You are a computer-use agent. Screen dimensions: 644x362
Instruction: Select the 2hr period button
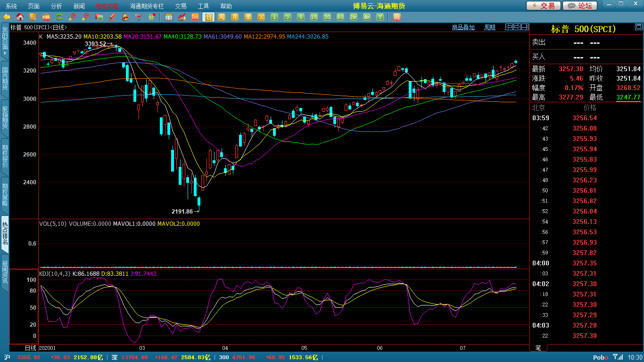coord(354,17)
